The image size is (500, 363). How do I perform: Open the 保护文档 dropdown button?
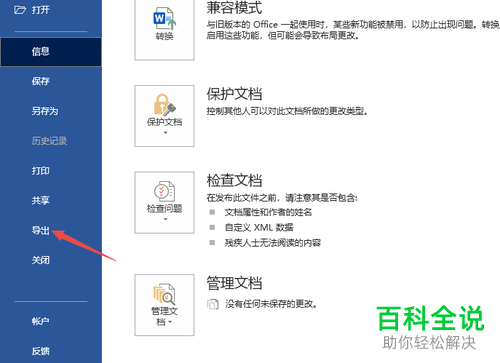(x=164, y=116)
